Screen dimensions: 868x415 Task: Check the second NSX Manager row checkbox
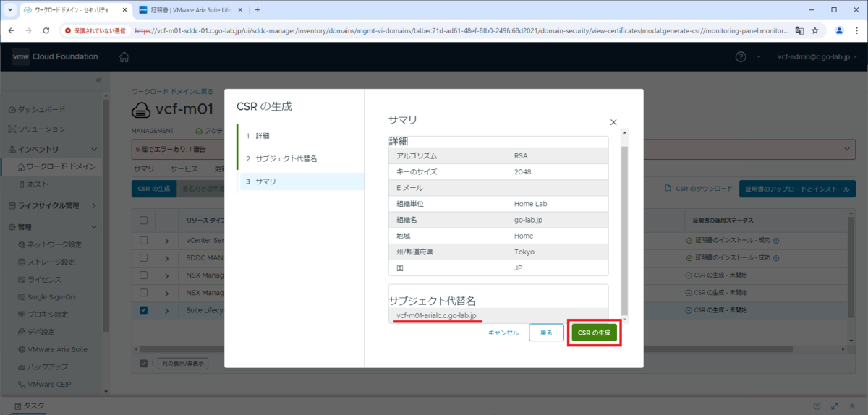[143, 292]
